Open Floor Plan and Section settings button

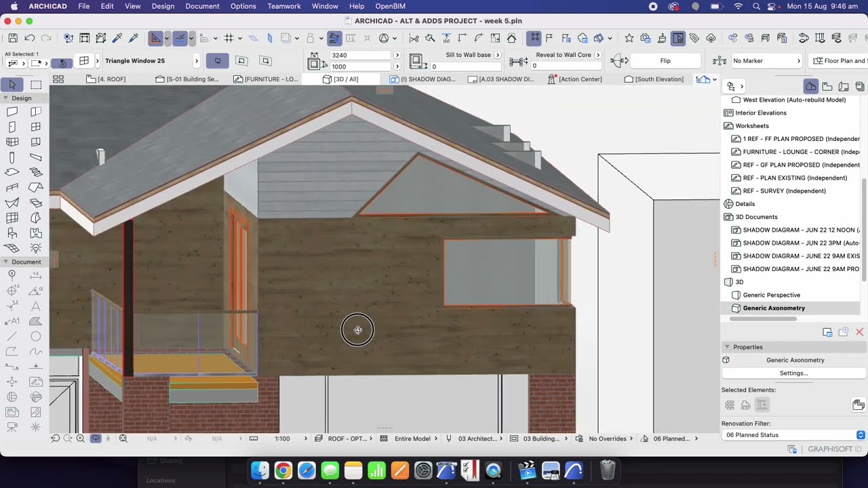point(839,61)
